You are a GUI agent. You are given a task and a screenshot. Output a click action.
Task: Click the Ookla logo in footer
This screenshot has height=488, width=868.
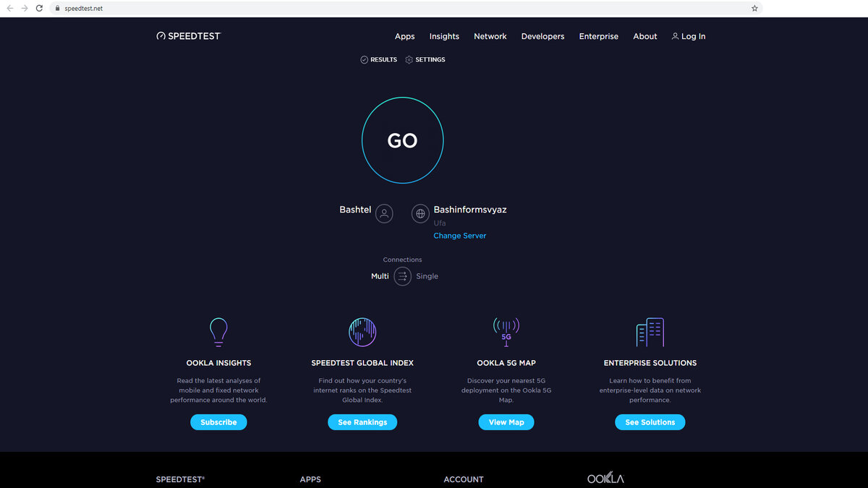[x=605, y=479]
